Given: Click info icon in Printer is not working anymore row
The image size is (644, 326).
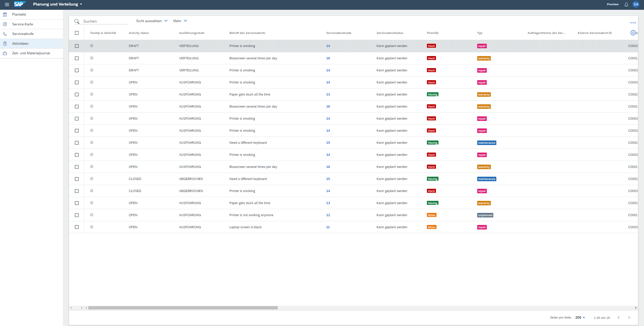Looking at the screenshot, I should (92, 215).
